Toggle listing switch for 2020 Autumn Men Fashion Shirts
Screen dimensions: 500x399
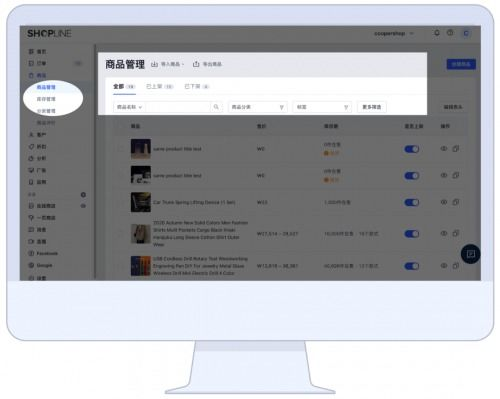pyautogui.click(x=412, y=234)
